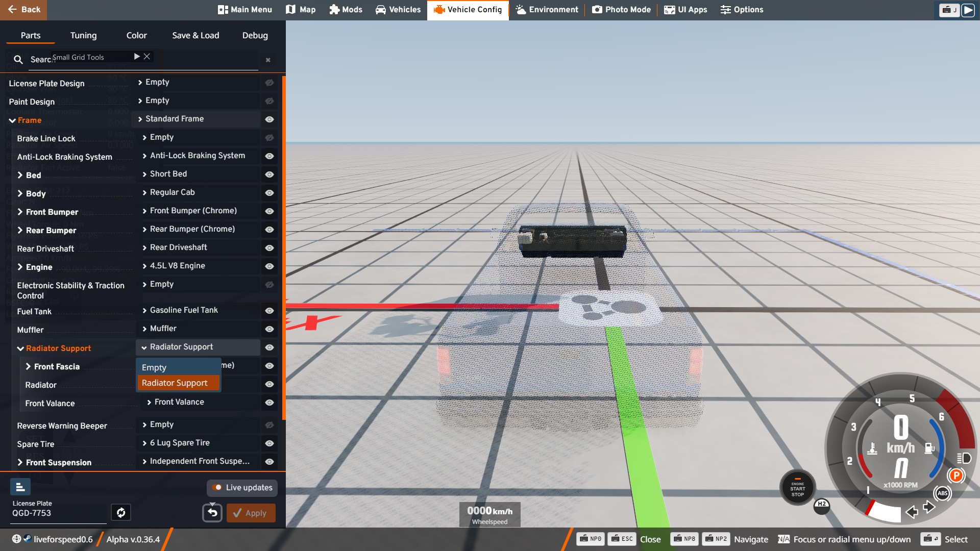The height and width of the screenshot is (551, 980).
Task: Click the search magnifier icon
Action: click(18, 60)
